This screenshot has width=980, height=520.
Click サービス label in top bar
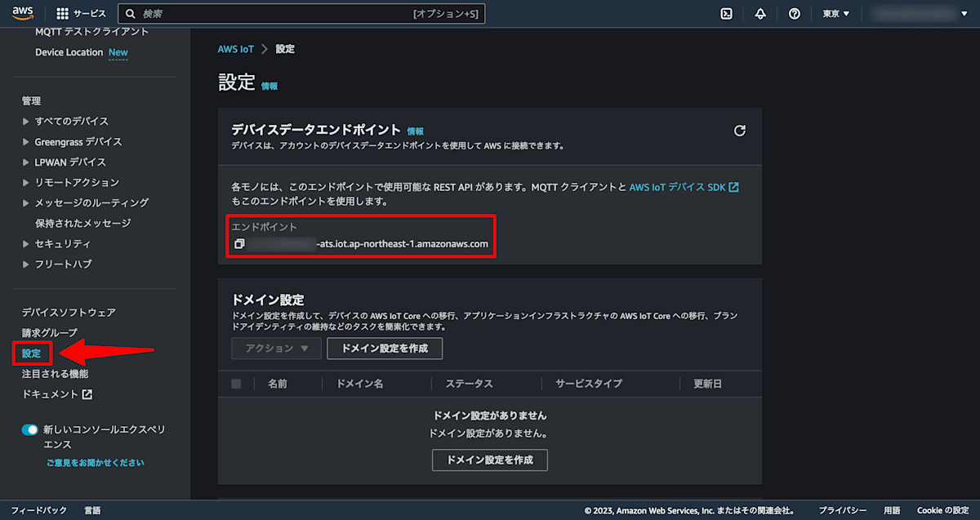pos(90,14)
